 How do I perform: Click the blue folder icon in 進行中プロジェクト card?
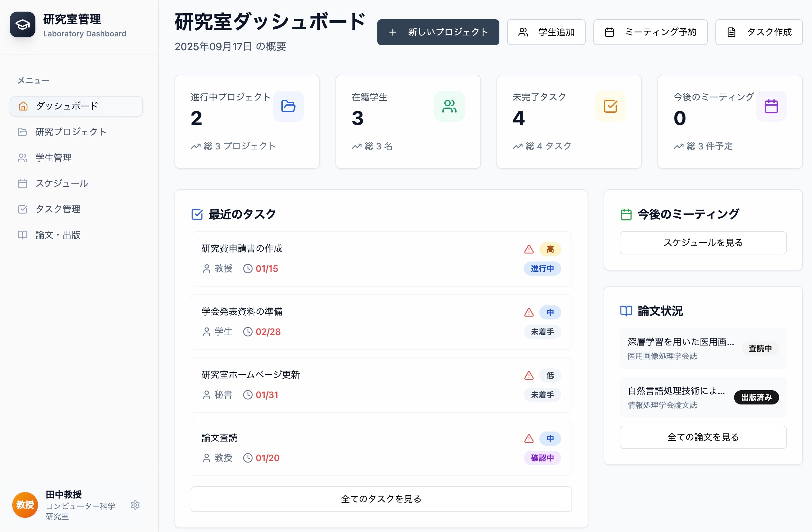tap(288, 106)
